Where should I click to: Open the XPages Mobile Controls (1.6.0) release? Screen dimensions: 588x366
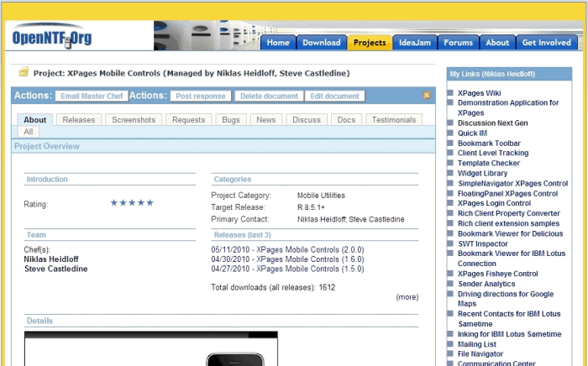[x=287, y=259]
